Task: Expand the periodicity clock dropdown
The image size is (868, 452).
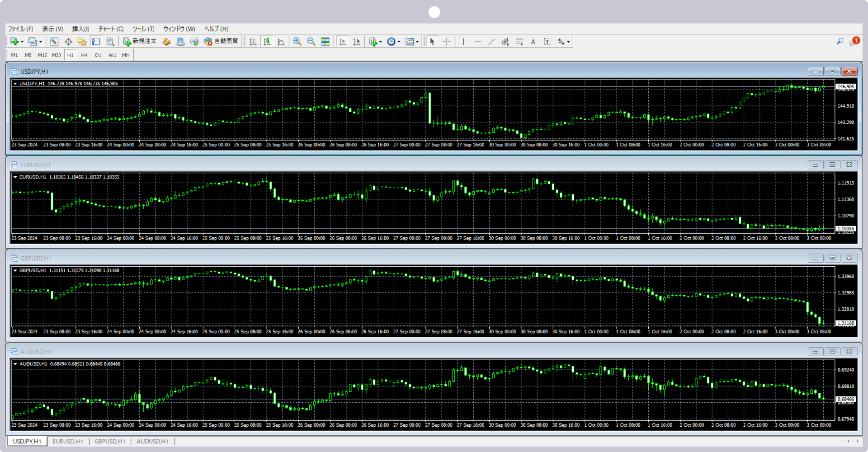Action: 399,42
